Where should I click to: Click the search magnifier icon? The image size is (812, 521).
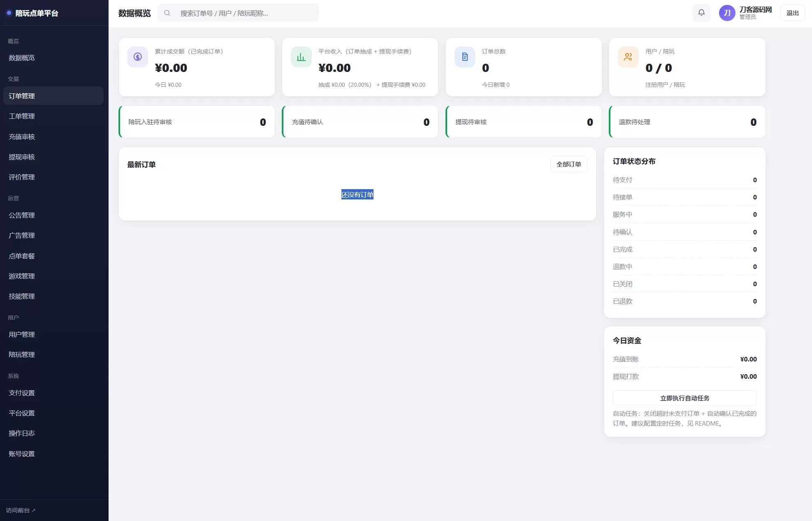[x=167, y=13]
